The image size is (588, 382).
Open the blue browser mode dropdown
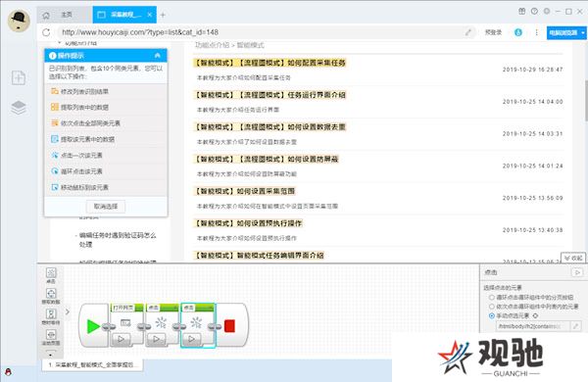pos(566,32)
